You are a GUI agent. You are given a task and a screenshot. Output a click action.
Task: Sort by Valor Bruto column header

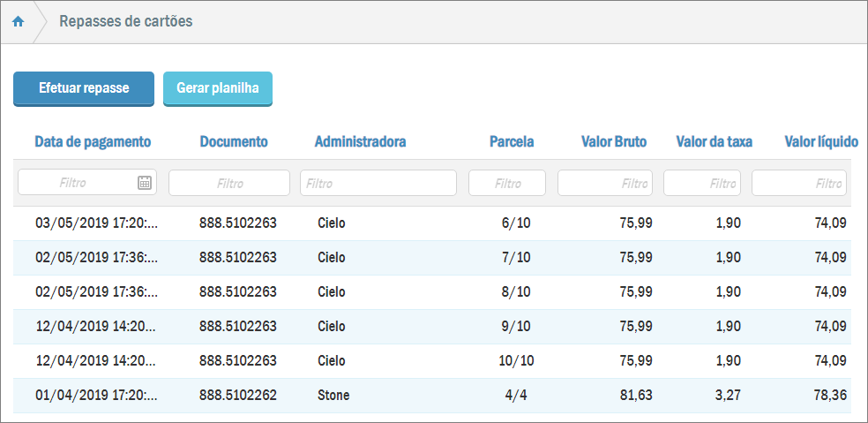click(x=614, y=141)
